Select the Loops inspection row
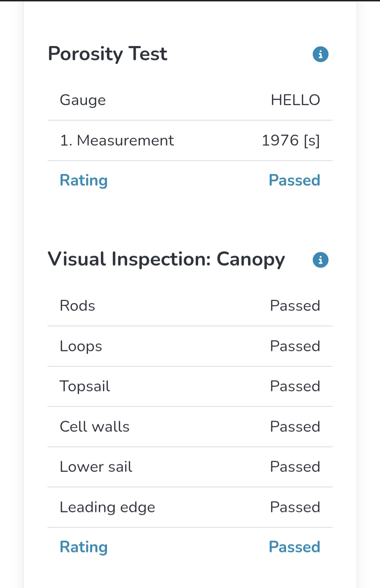 pos(190,346)
